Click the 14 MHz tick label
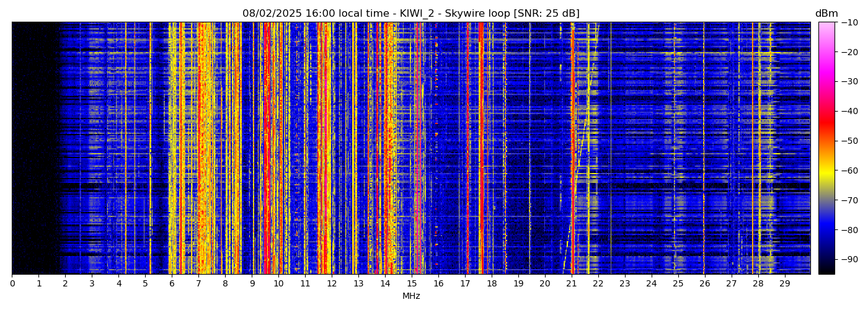 (x=385, y=284)
